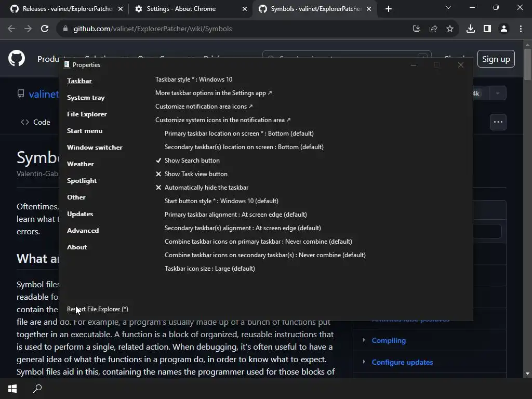
Task: Open Customize system icons in notification area
Action: tap(223, 120)
